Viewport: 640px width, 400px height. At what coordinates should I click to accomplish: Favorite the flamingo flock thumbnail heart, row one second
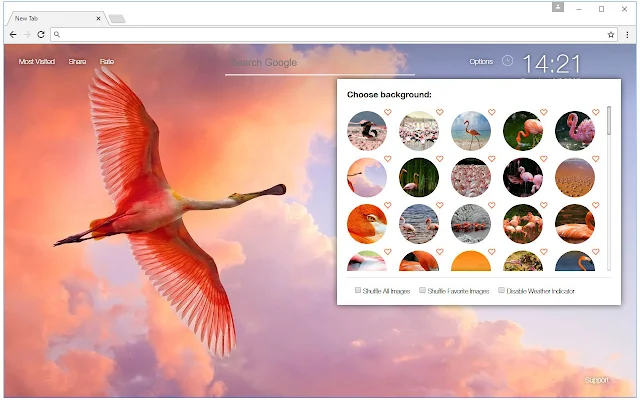(x=440, y=112)
